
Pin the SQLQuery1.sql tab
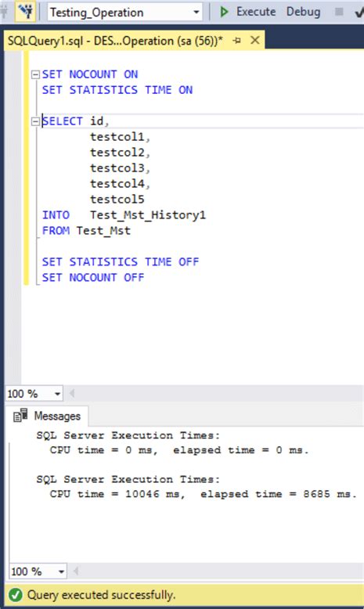pyautogui.click(x=236, y=41)
